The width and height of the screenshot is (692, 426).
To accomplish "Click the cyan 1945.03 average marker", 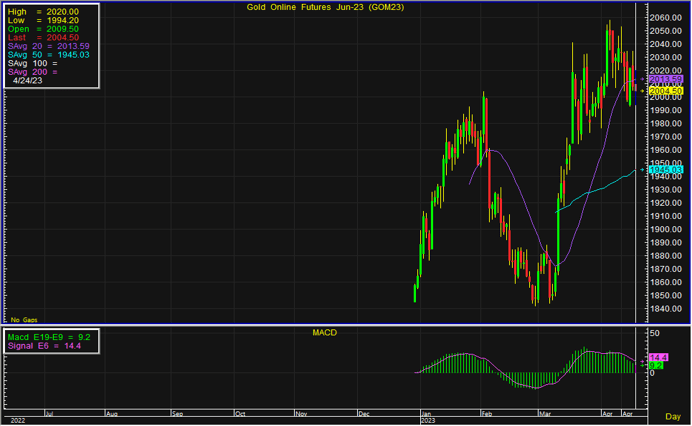I will coord(665,170).
